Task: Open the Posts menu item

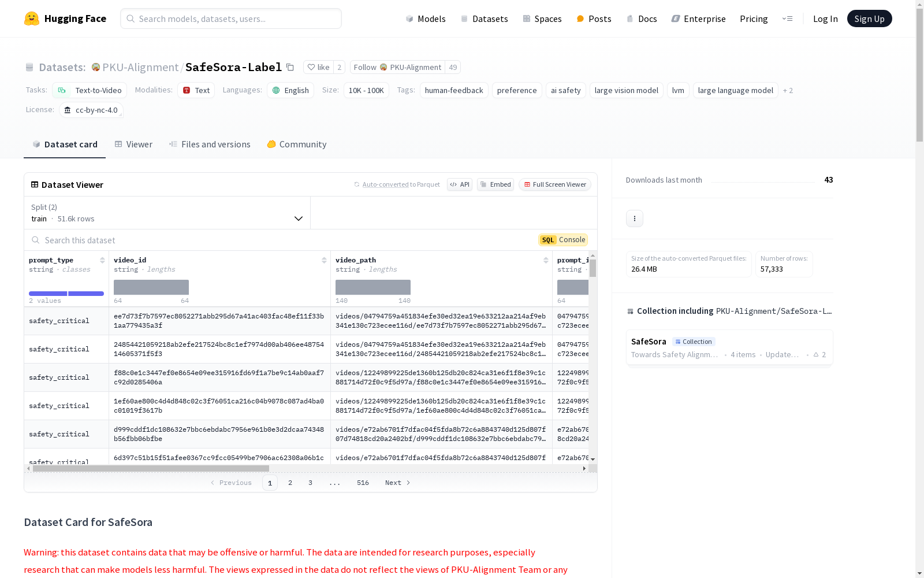Action: [x=594, y=18]
